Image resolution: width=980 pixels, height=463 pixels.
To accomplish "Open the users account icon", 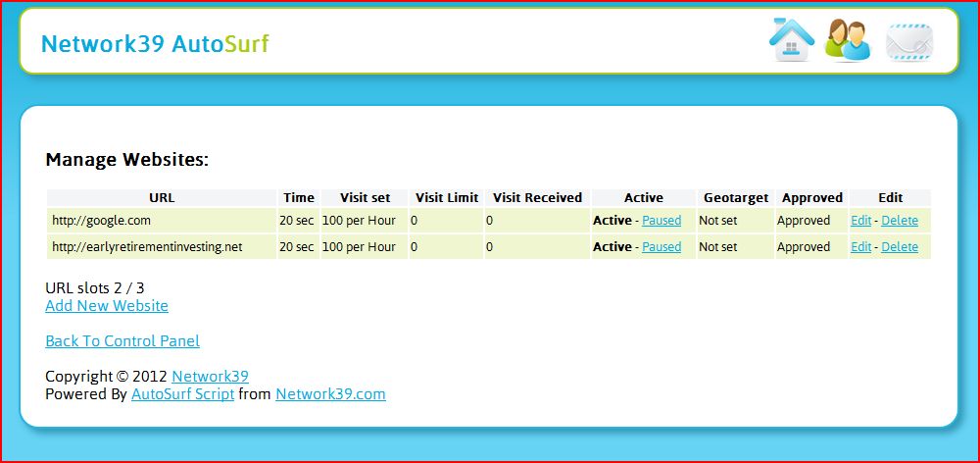I will 848,40.
